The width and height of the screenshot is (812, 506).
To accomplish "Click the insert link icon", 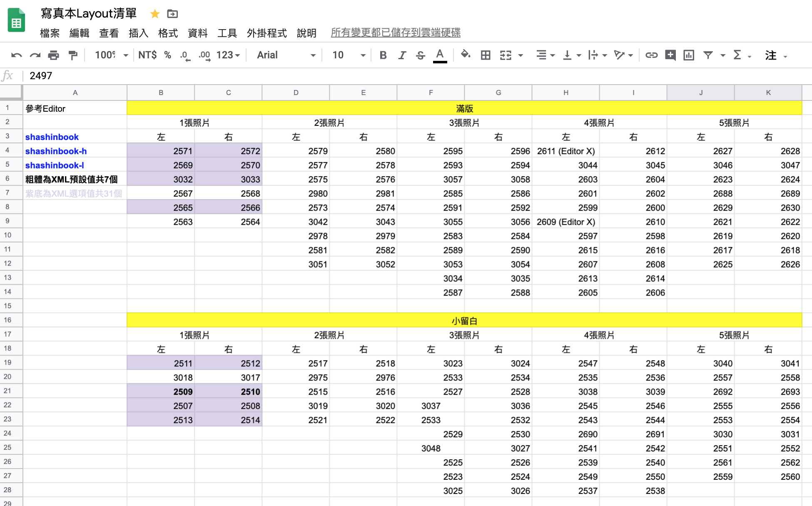I will [651, 55].
